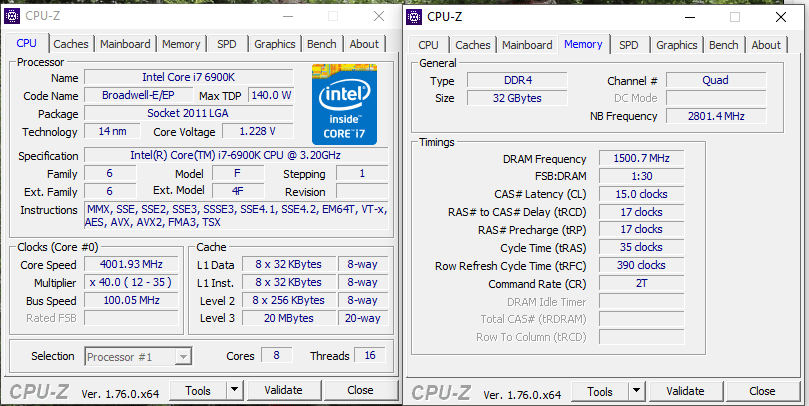
Task: Click the Broadwell-E/EP code name value
Action: 138,95
